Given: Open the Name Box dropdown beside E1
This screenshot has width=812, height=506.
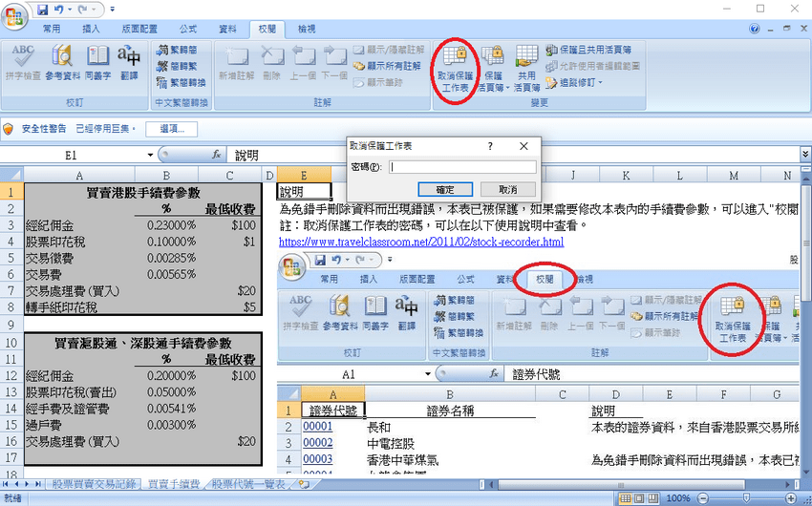Looking at the screenshot, I should pos(150,155).
